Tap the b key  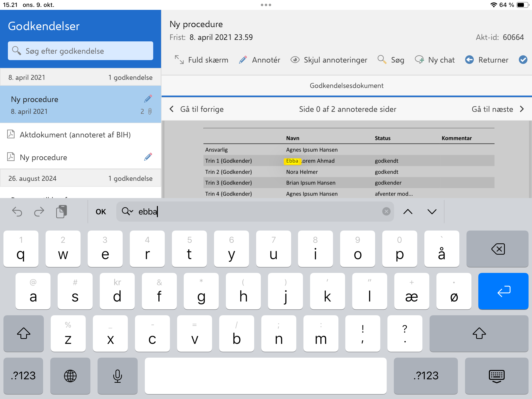click(x=237, y=333)
